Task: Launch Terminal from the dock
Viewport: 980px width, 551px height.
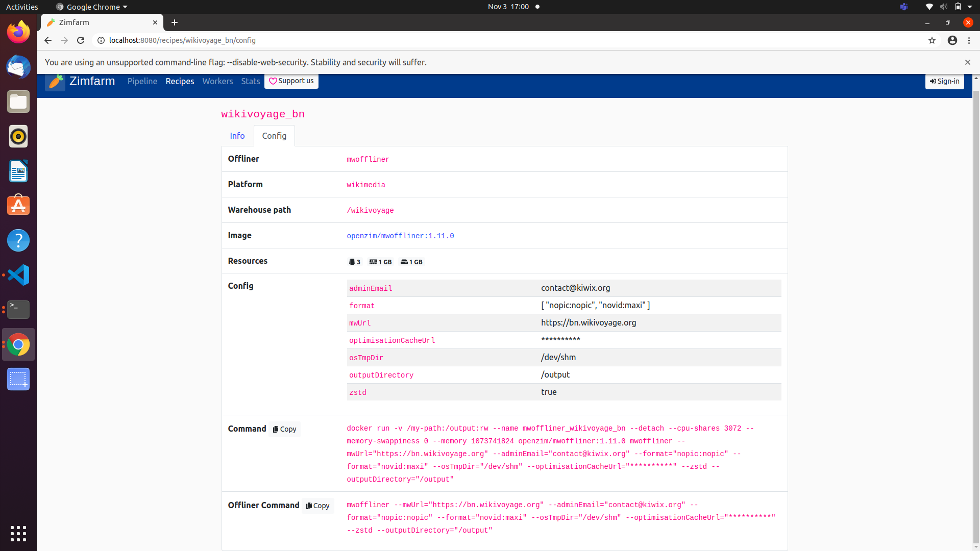Action: [x=18, y=310]
